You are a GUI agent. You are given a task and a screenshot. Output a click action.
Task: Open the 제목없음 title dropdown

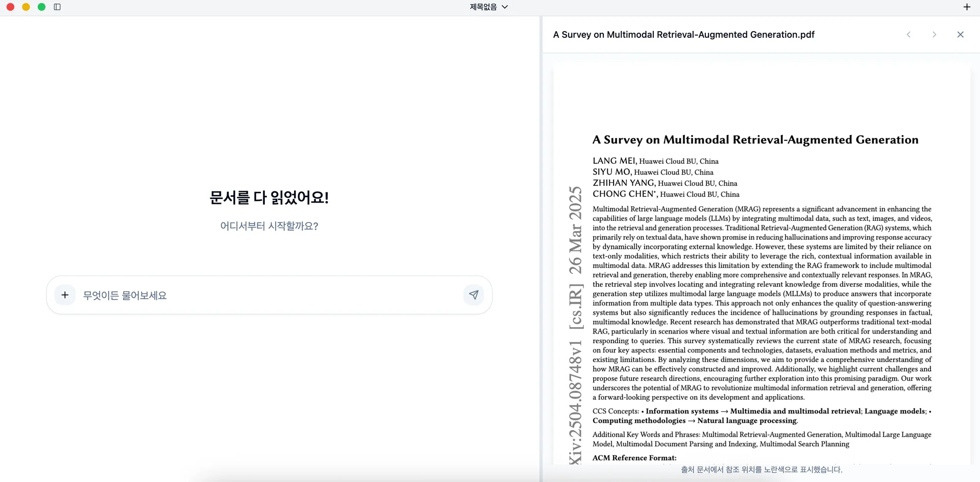click(x=505, y=7)
